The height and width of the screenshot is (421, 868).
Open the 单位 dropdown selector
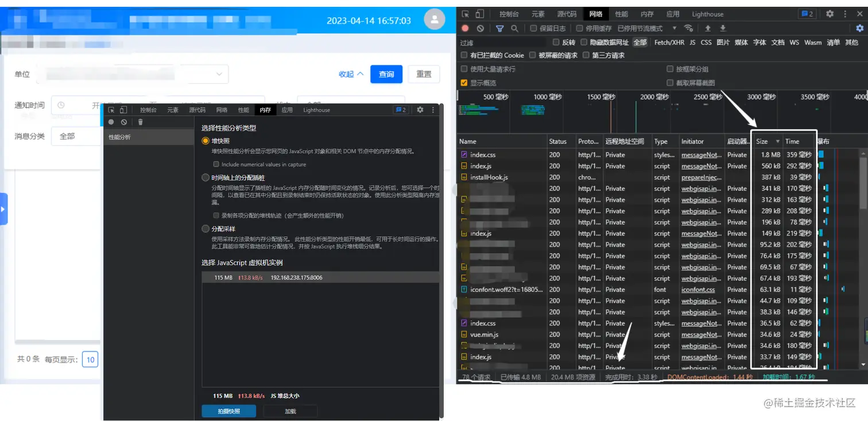click(x=132, y=74)
